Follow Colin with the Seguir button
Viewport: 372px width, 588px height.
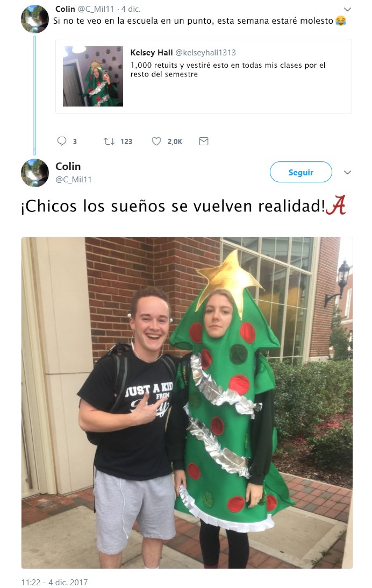[x=301, y=172]
